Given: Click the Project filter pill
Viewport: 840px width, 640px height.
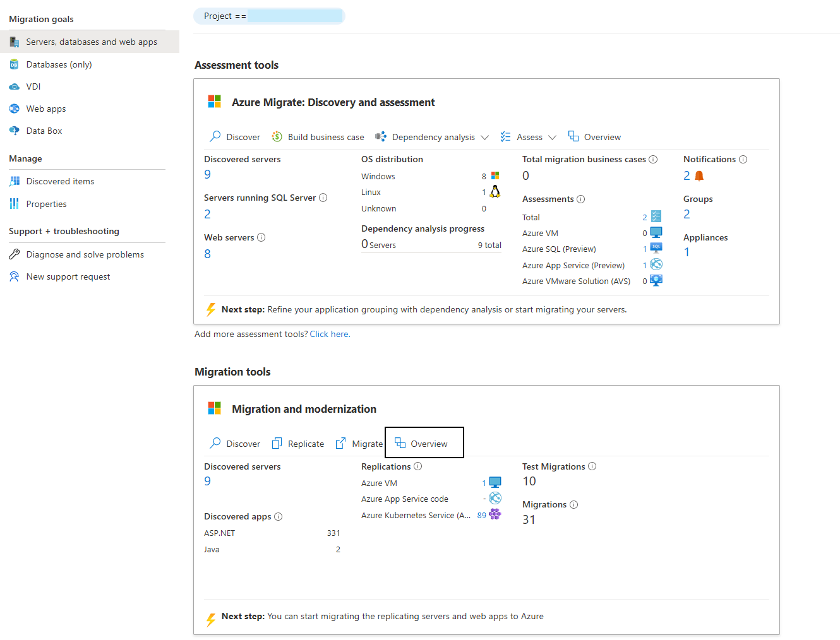Looking at the screenshot, I should [x=269, y=16].
